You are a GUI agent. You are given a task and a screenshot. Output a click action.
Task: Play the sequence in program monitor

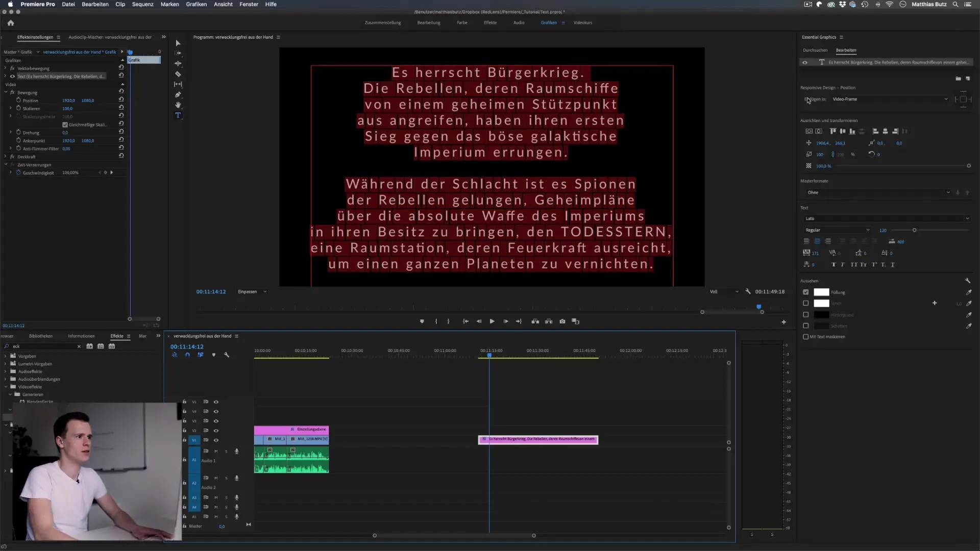coord(492,321)
